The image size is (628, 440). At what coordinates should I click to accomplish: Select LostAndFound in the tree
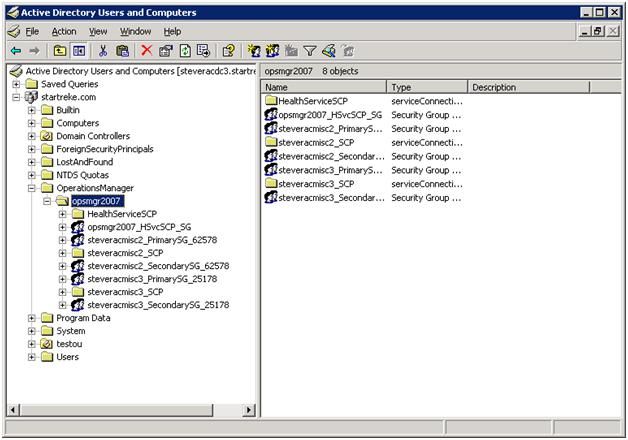click(85, 162)
